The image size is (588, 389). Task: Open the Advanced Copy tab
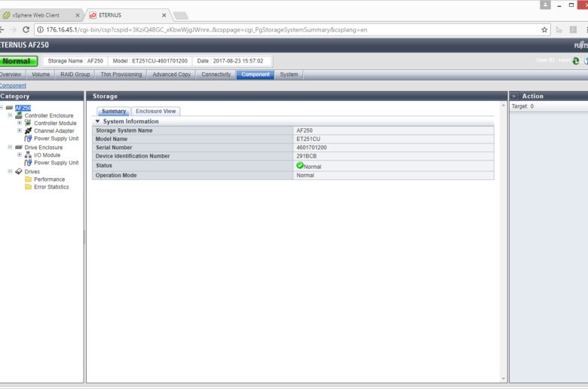(171, 75)
